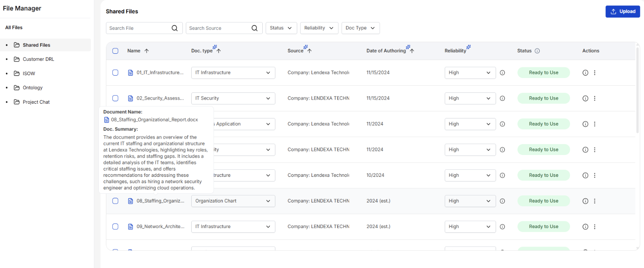Open the 02_Security_Assessment file name link
This screenshot has width=644, height=268.
160,98
